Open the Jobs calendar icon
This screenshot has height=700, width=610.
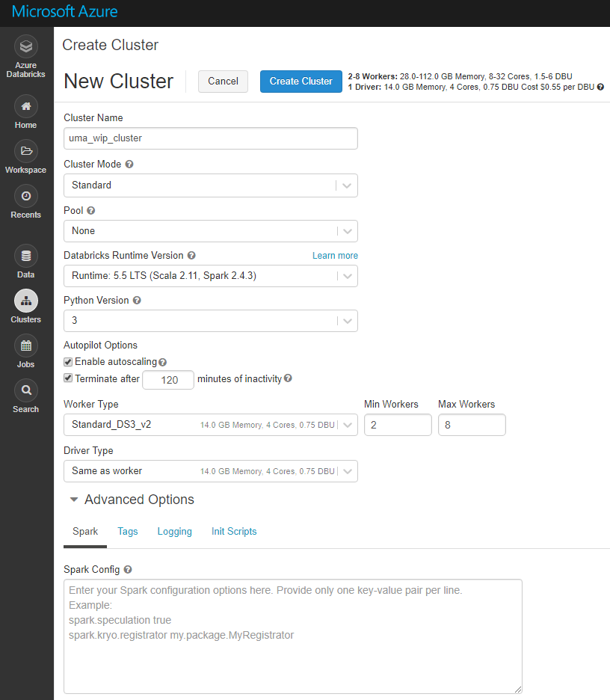(x=26, y=346)
